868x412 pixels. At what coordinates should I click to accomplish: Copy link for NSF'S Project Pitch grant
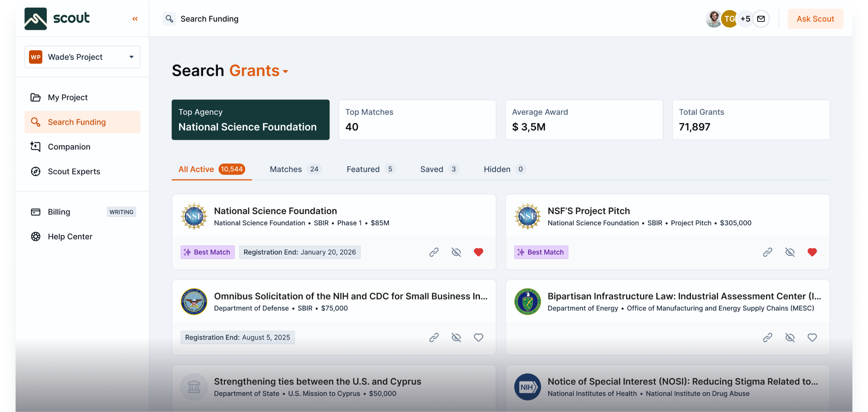point(768,252)
